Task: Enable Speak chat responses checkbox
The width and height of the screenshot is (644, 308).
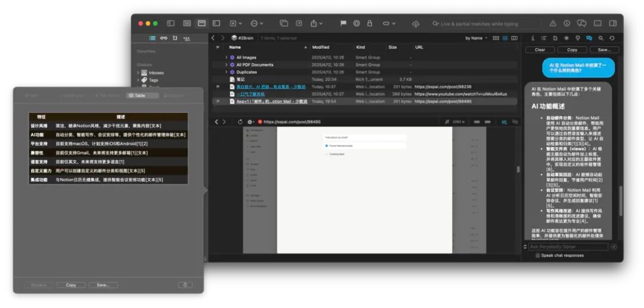Action: tap(538, 256)
